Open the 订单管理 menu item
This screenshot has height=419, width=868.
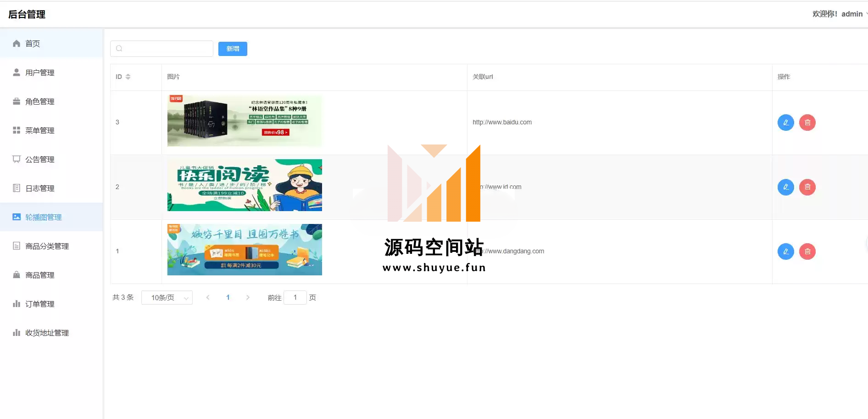51,303
